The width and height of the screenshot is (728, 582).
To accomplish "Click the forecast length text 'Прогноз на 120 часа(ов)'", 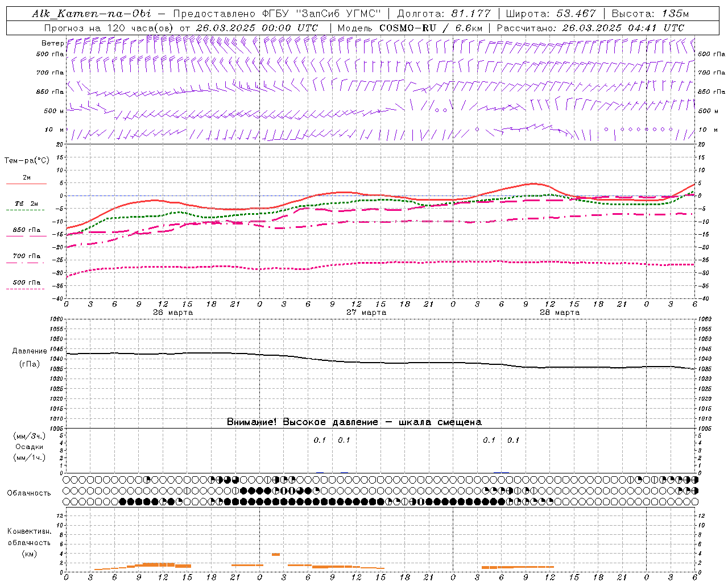I will tap(110, 28).
